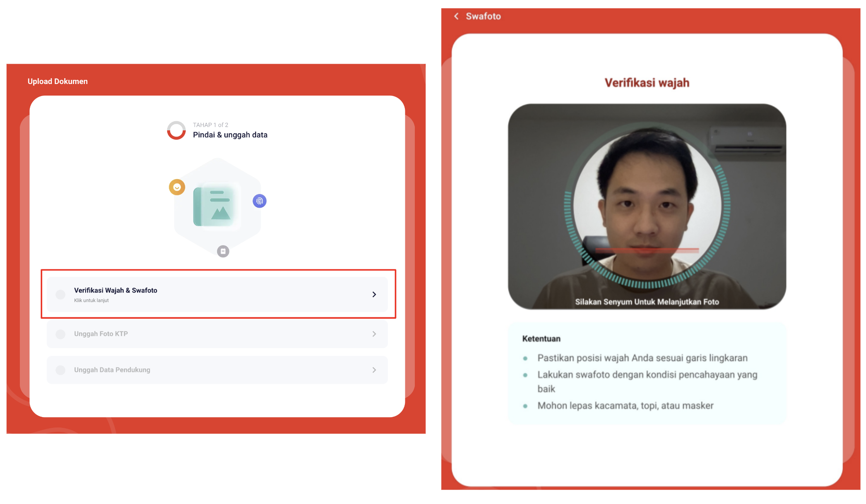
Task: Toggle the Unggah Data Pendukung status circle
Action: coord(60,370)
